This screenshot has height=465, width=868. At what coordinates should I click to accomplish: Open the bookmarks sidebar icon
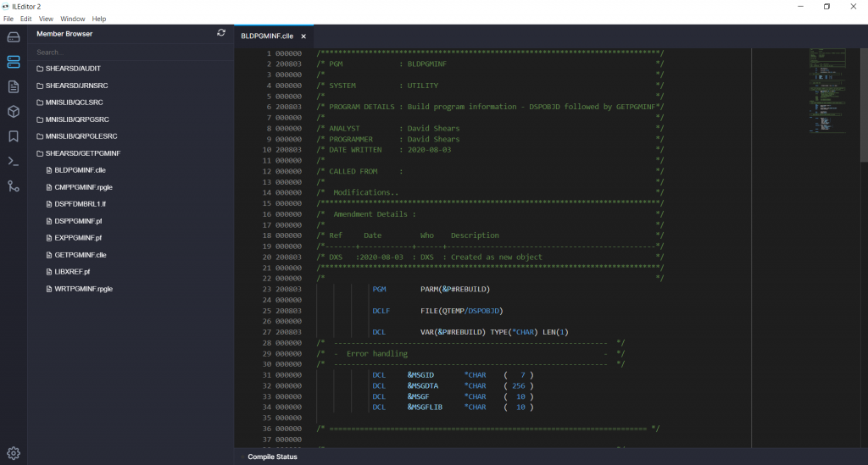pyautogui.click(x=14, y=136)
